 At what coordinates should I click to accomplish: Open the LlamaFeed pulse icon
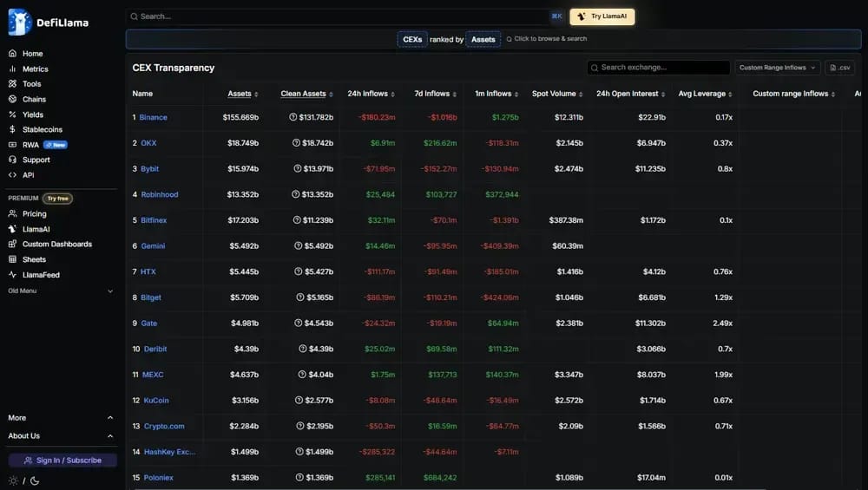12,275
